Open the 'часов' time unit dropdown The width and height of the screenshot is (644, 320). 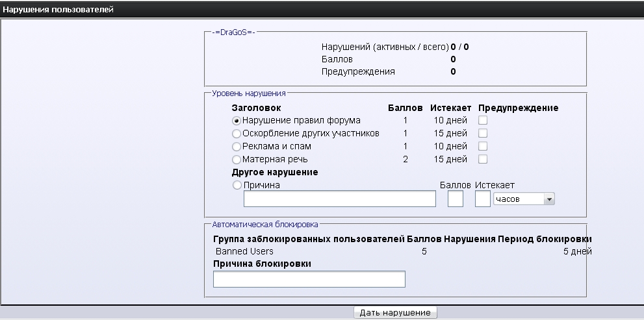tap(524, 199)
